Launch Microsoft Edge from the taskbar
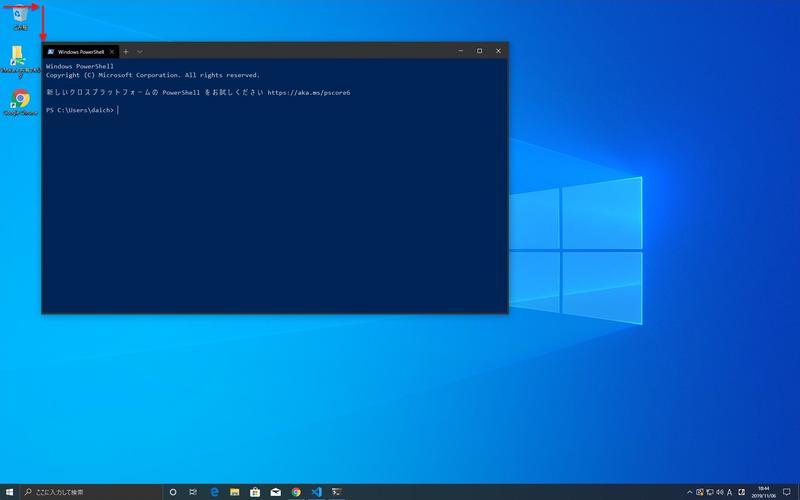 (215, 492)
